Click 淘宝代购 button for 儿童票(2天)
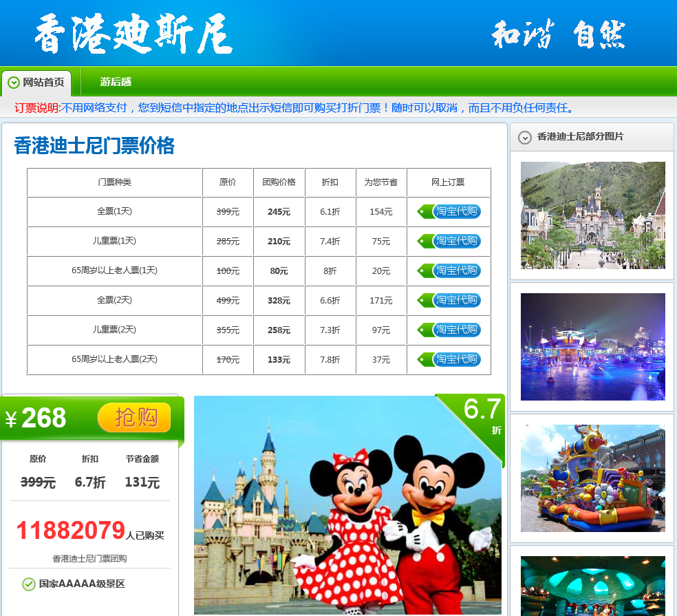Viewport: 677px width, 616px height. click(x=449, y=330)
